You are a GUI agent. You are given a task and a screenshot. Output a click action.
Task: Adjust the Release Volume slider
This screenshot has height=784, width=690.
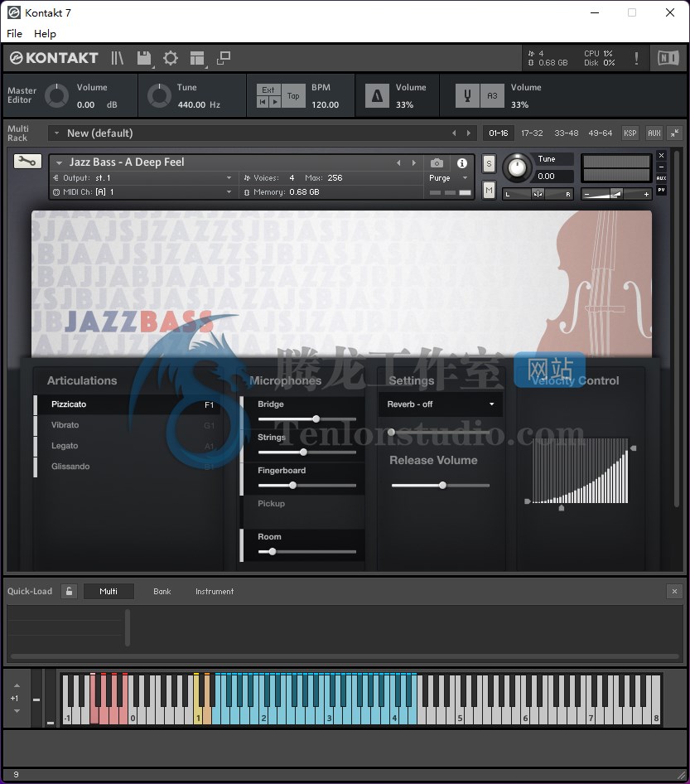point(440,485)
